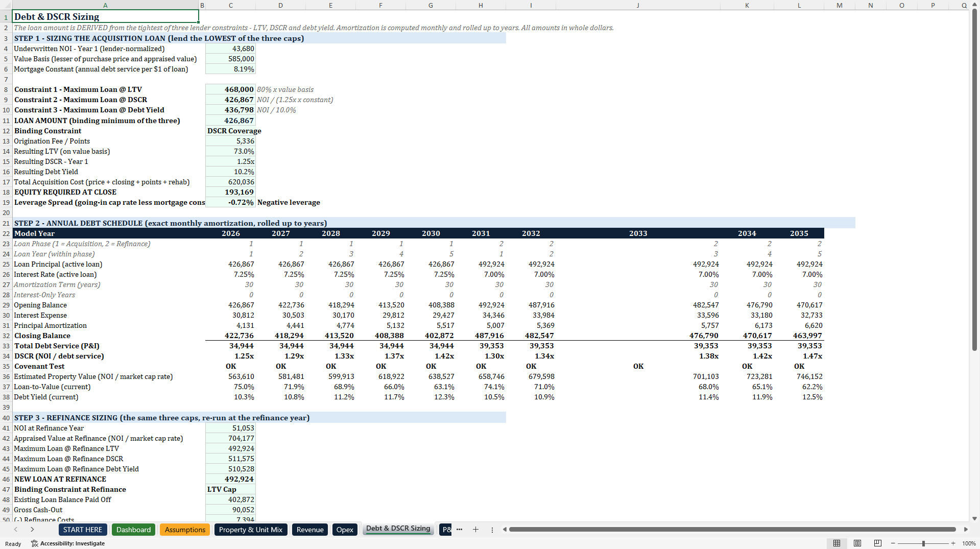Image resolution: width=980 pixels, height=549 pixels.
Task: Click the horizontal scrollbar thumb
Action: pos(732,530)
